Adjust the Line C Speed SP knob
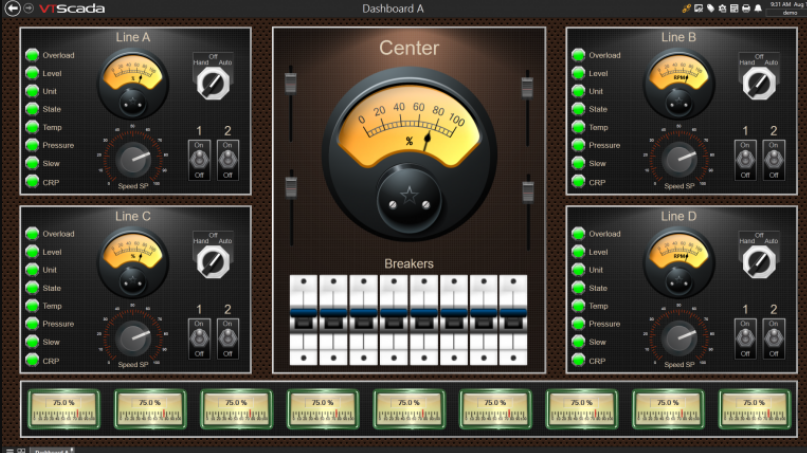 133,338
